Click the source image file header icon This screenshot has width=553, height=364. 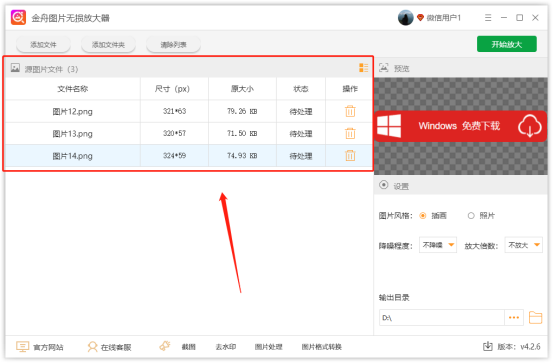tap(15, 68)
